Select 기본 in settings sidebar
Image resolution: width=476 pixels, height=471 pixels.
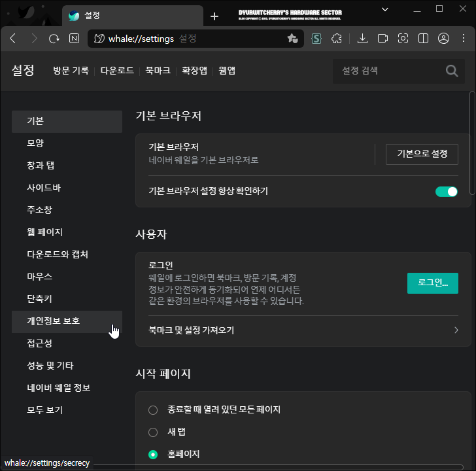tap(67, 122)
